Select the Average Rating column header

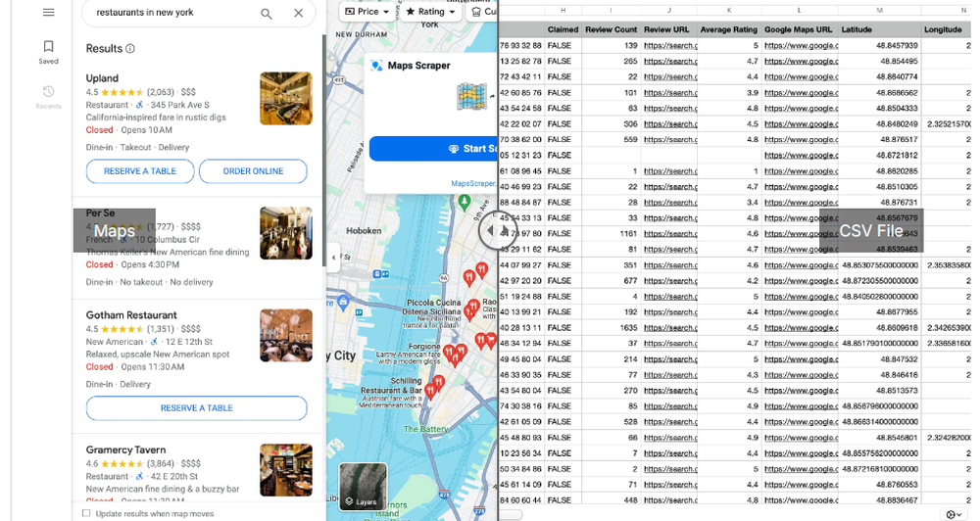(729, 29)
